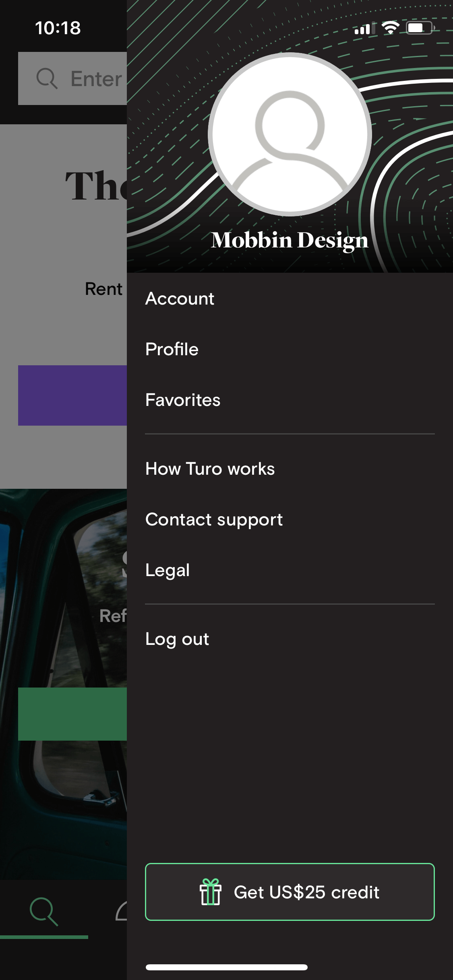The width and height of the screenshot is (453, 980).
Task: Go to Profile in the side menu
Action: [172, 349]
